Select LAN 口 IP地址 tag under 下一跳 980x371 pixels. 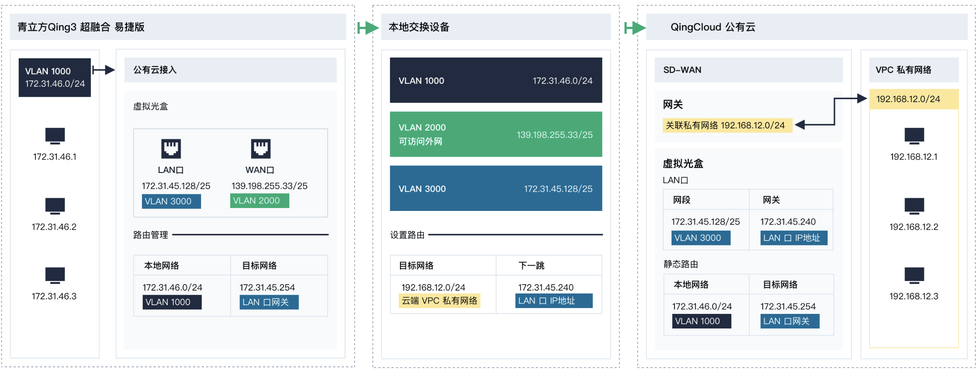coord(554,301)
